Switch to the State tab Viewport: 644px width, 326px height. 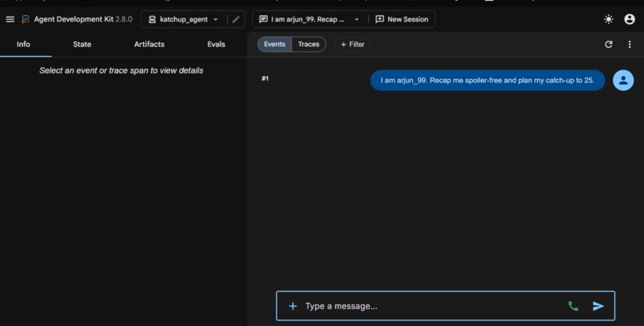(82, 44)
